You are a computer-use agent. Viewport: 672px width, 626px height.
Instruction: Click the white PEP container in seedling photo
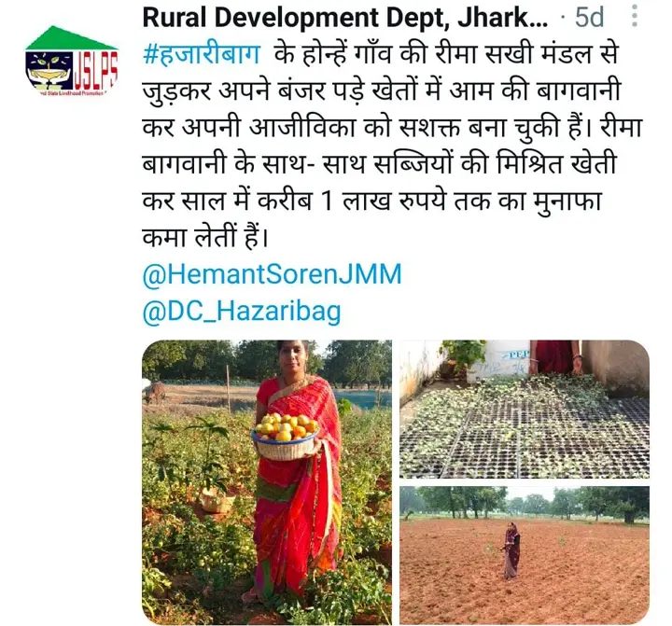[x=499, y=360]
